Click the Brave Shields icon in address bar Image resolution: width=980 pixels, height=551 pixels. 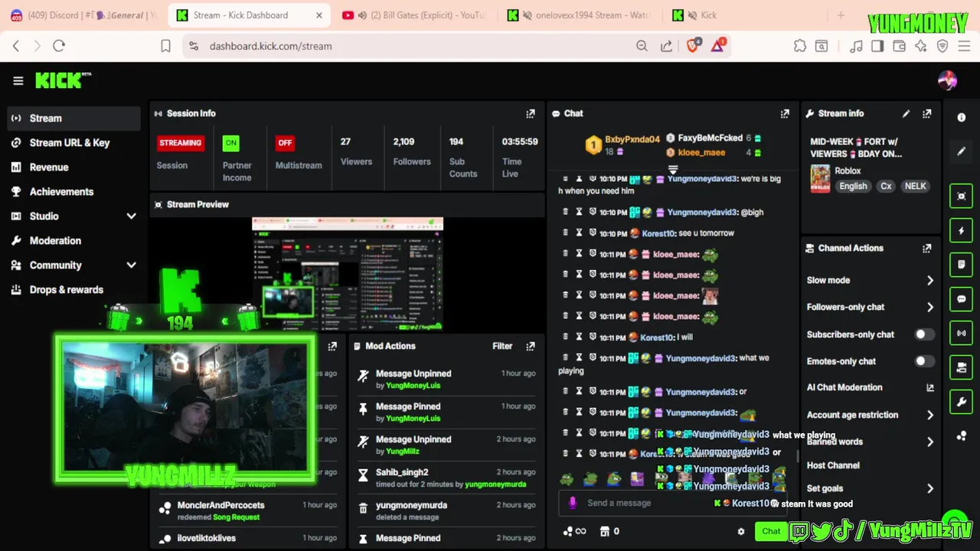click(694, 46)
